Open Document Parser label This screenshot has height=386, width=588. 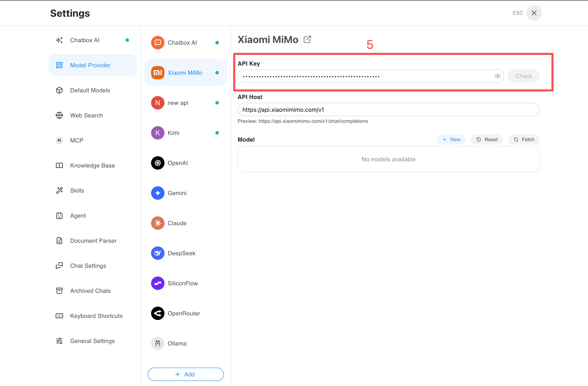[x=93, y=241]
